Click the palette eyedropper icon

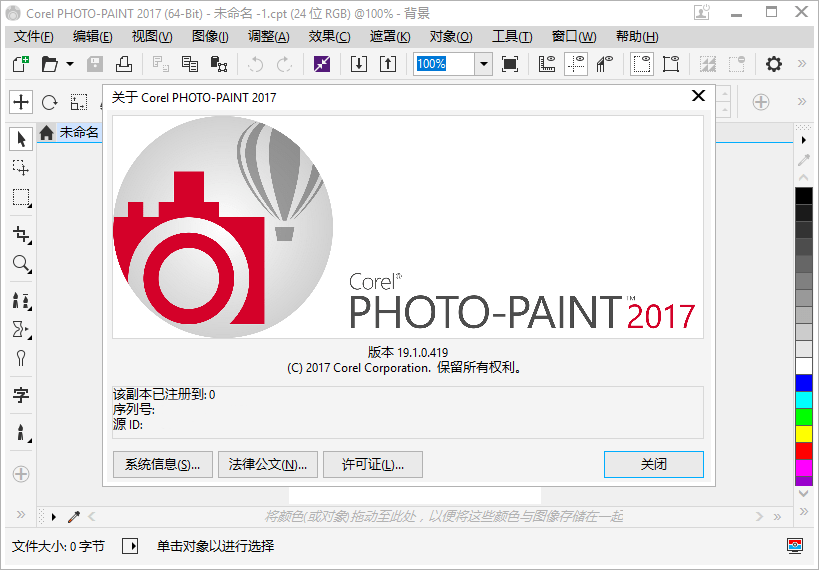tap(804, 160)
